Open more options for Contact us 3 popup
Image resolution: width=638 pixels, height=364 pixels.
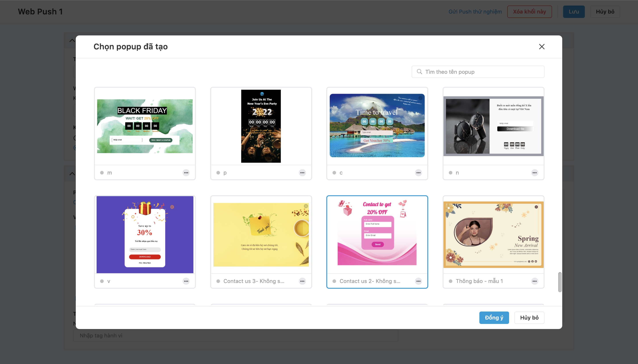302,281
